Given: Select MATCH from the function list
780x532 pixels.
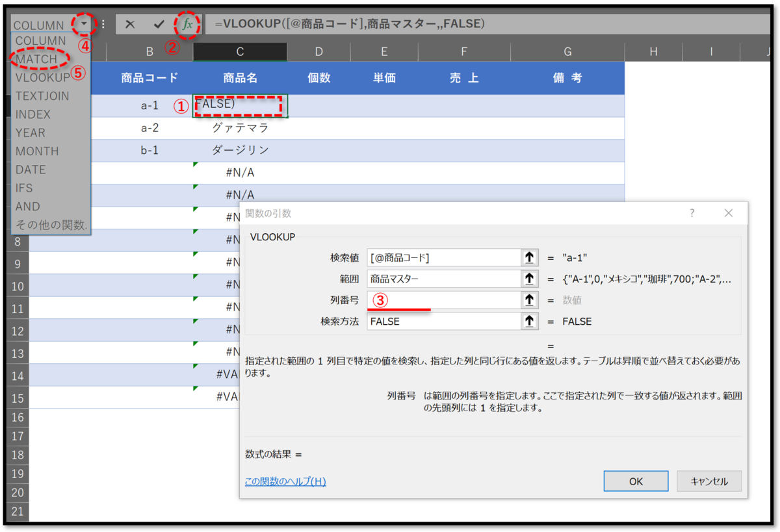Looking at the screenshot, I should point(39,58).
